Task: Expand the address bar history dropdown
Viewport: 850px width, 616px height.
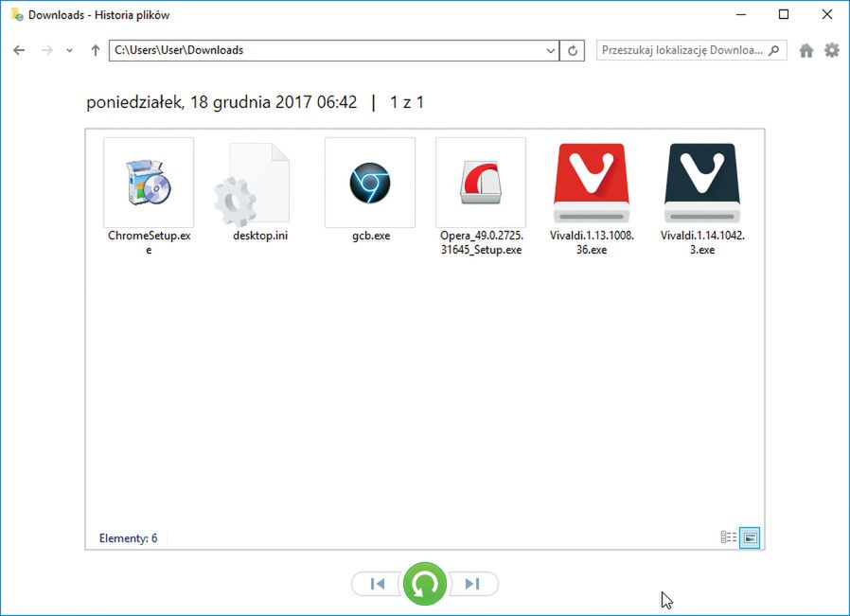Action: pos(551,50)
